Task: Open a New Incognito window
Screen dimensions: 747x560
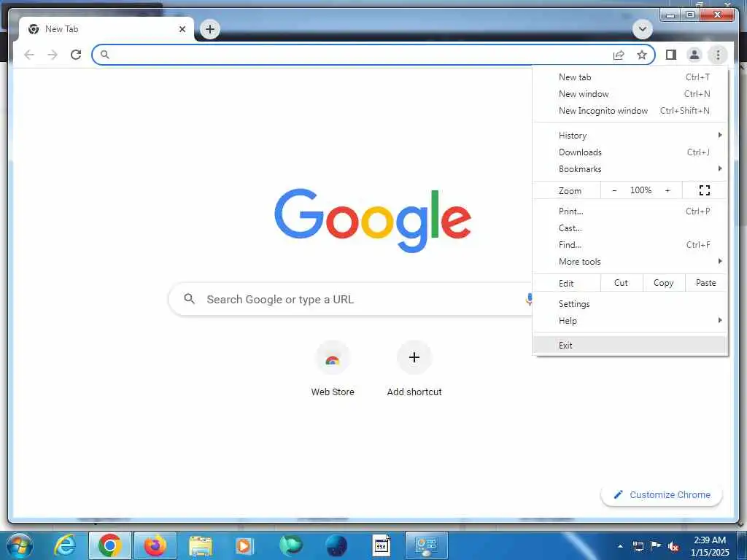Action: click(x=630, y=111)
